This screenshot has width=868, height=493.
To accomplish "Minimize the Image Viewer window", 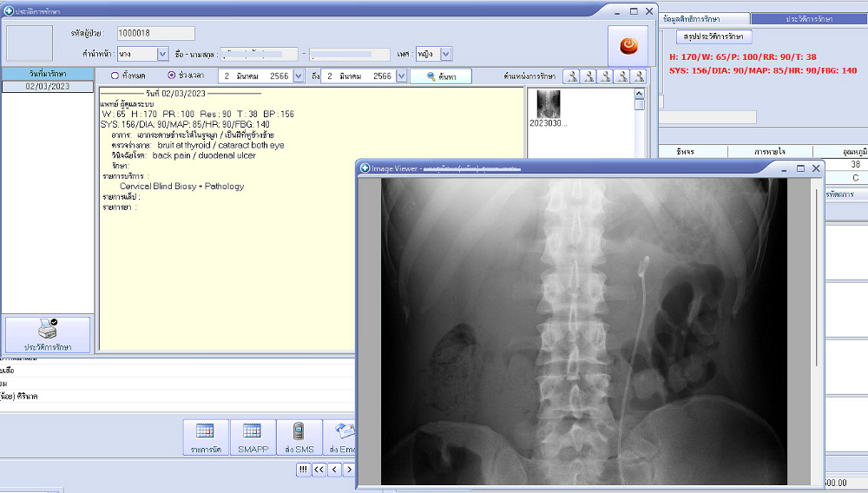I will pyautogui.click(x=784, y=168).
